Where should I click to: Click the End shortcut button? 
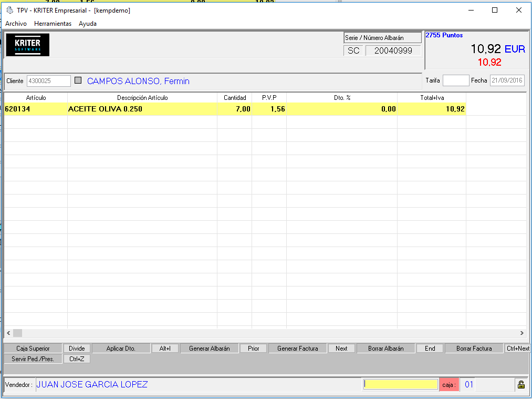[430, 349]
